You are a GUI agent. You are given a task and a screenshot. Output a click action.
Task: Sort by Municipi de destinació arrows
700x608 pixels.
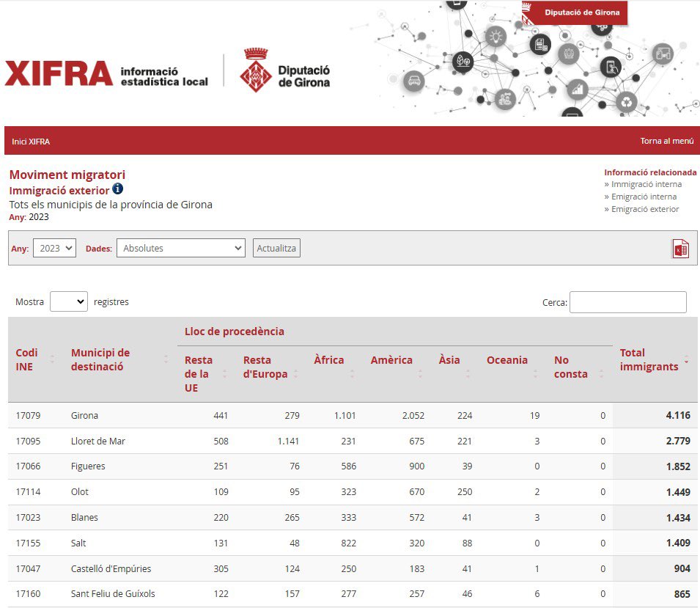coord(166,359)
